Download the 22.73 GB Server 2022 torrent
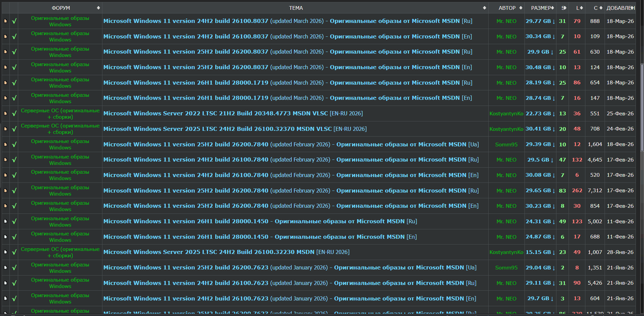 coord(540,113)
